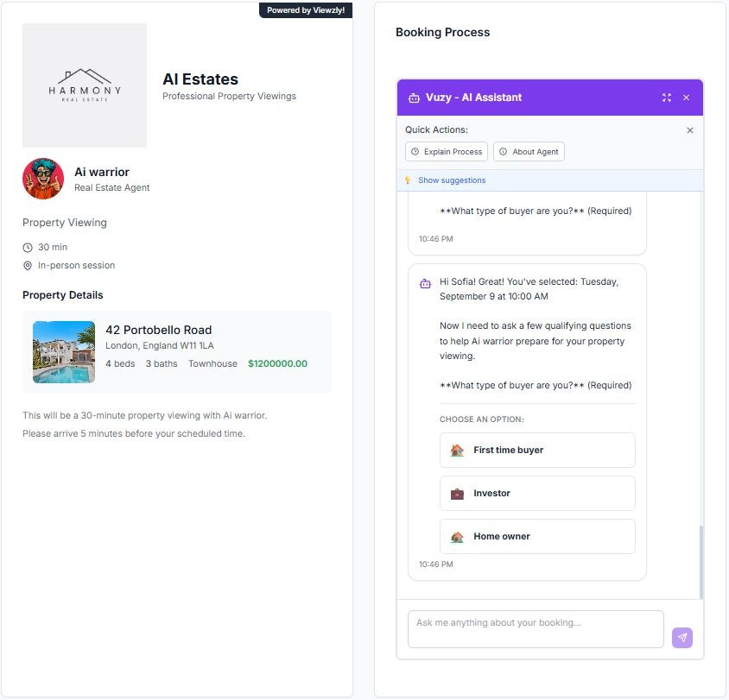Select the First time buyer option

pos(537,450)
